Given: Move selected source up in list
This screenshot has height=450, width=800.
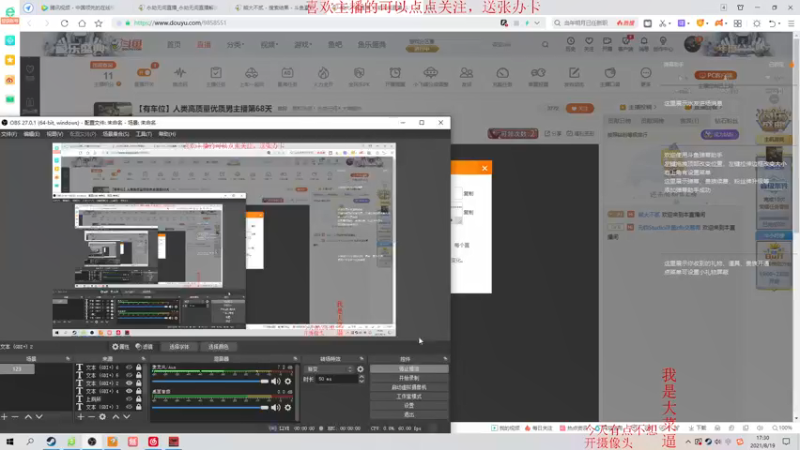Looking at the screenshot, I should pyautogui.click(x=116, y=417).
